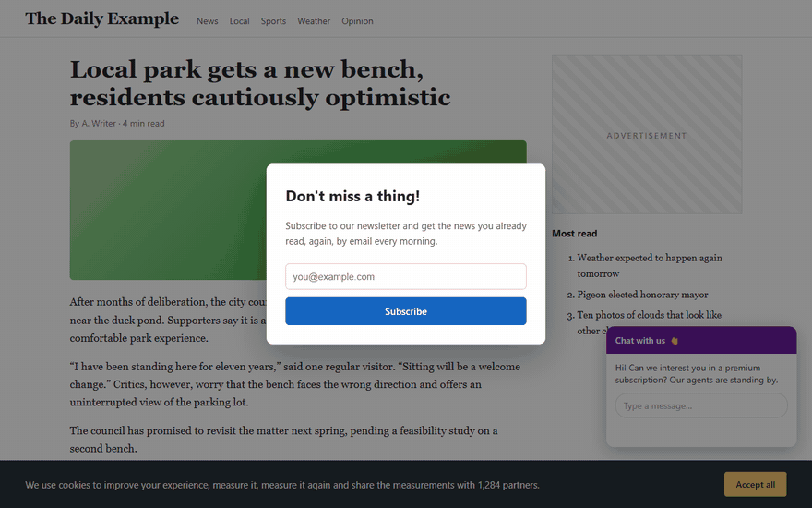Click the blue Subscribe button
This screenshot has width=812, height=508.
click(406, 311)
